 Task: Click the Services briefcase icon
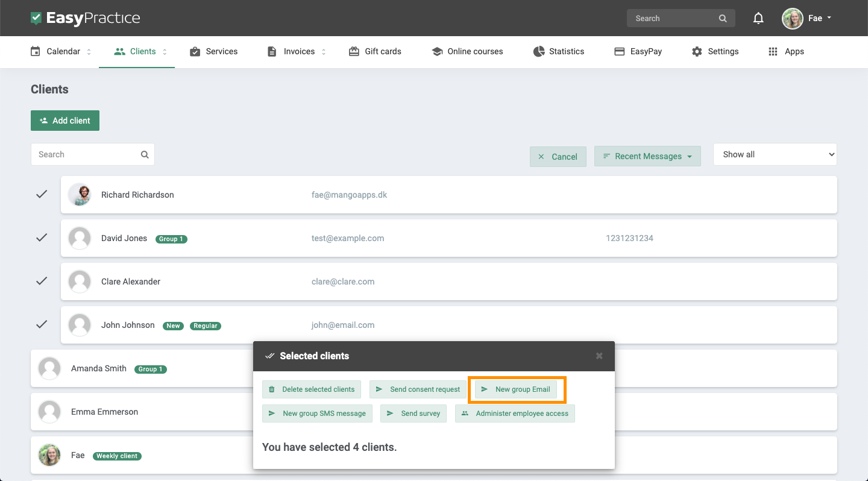point(195,51)
